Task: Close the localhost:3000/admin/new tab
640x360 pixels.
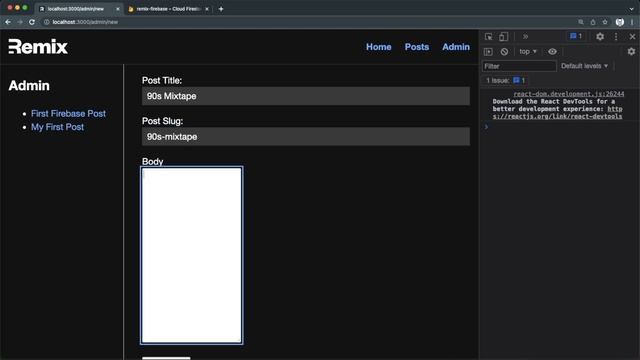Action: click(x=118, y=9)
